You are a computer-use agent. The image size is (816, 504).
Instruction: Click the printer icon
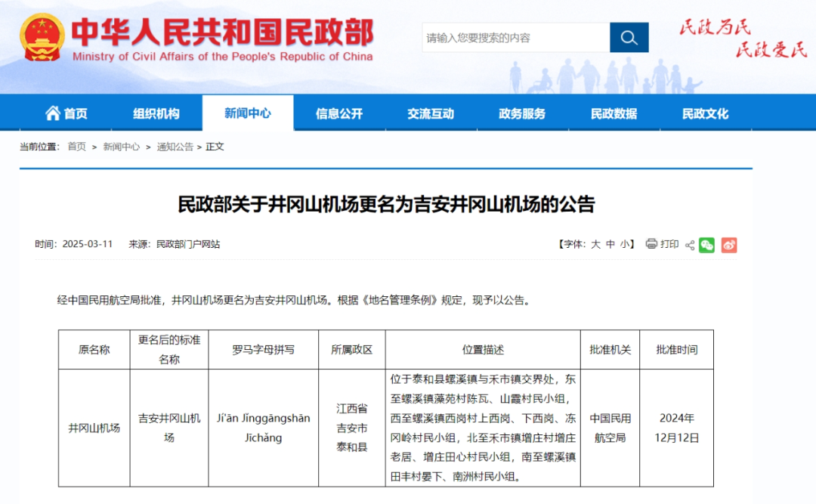[x=651, y=243]
